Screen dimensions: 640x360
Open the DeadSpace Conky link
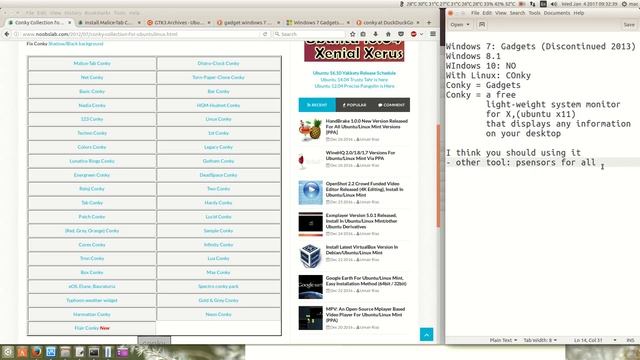click(x=218, y=175)
